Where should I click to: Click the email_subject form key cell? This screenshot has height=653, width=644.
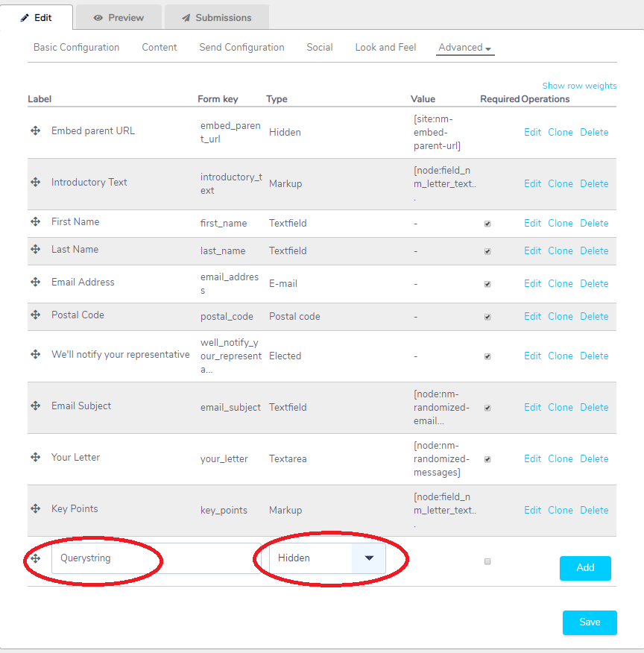tap(230, 407)
